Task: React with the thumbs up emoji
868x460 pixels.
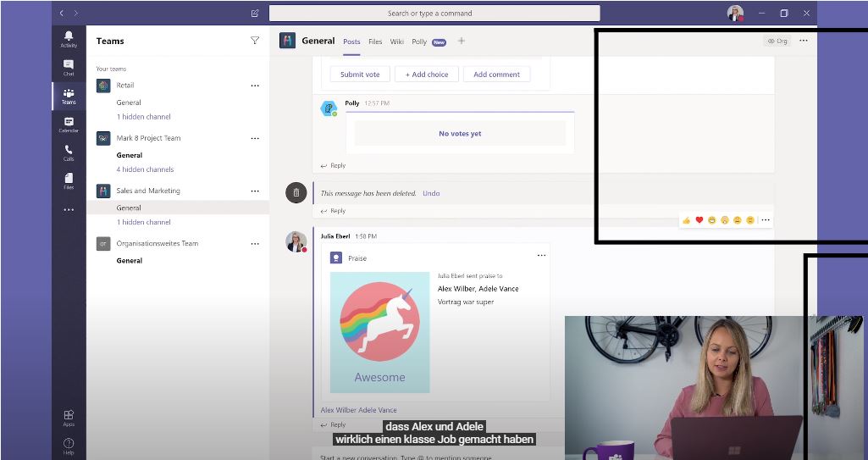Action: coord(687,220)
